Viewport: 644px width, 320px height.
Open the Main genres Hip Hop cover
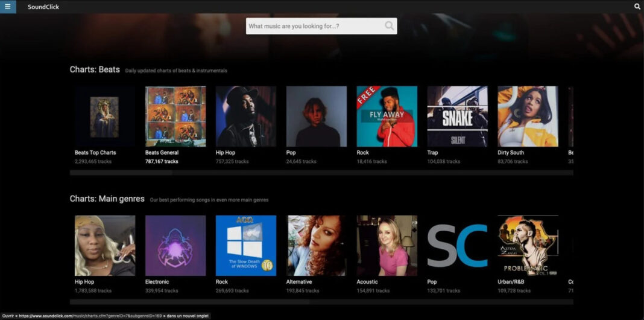click(105, 246)
